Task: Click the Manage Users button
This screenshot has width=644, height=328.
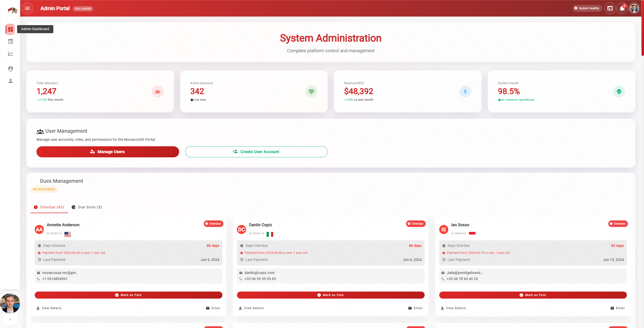Action: click(108, 152)
